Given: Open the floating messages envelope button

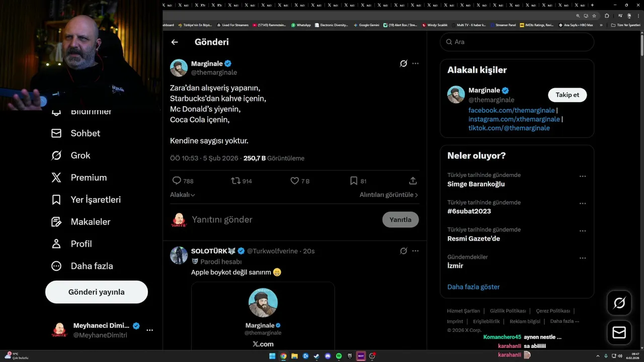Looking at the screenshot, I should [x=619, y=333].
